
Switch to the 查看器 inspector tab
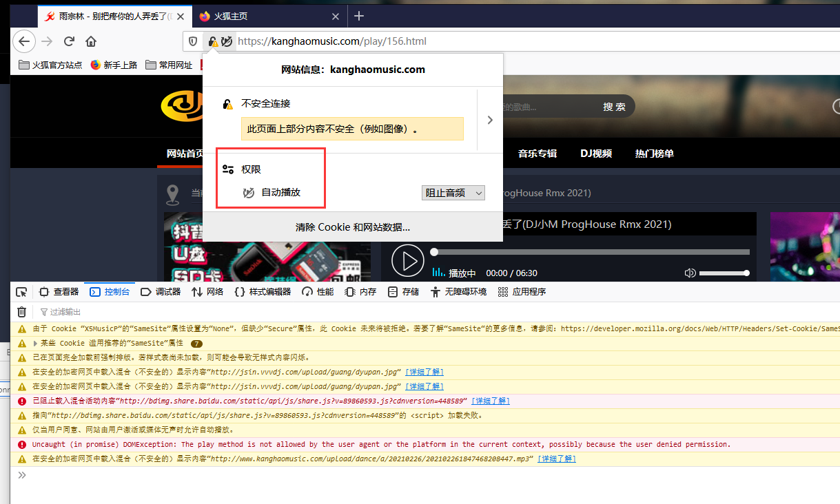59,292
